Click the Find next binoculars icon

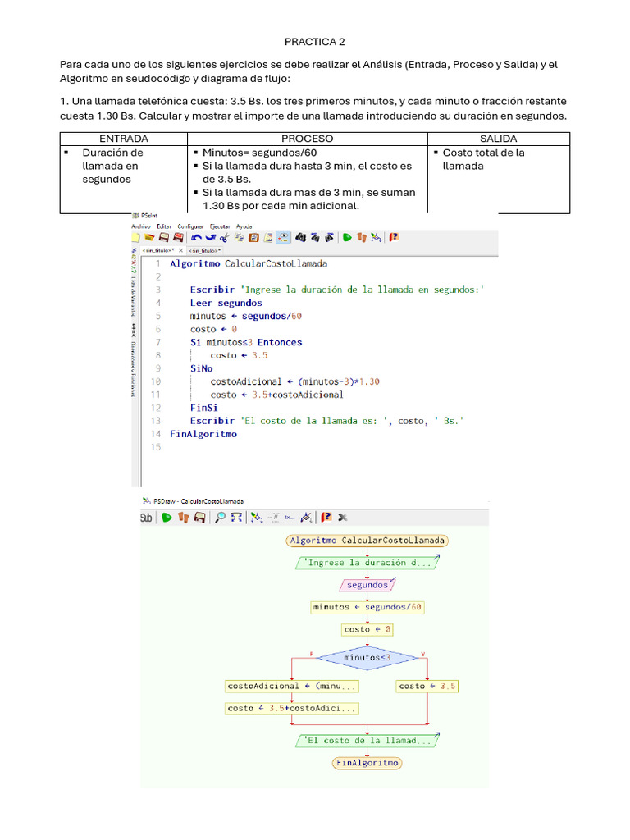coord(330,237)
